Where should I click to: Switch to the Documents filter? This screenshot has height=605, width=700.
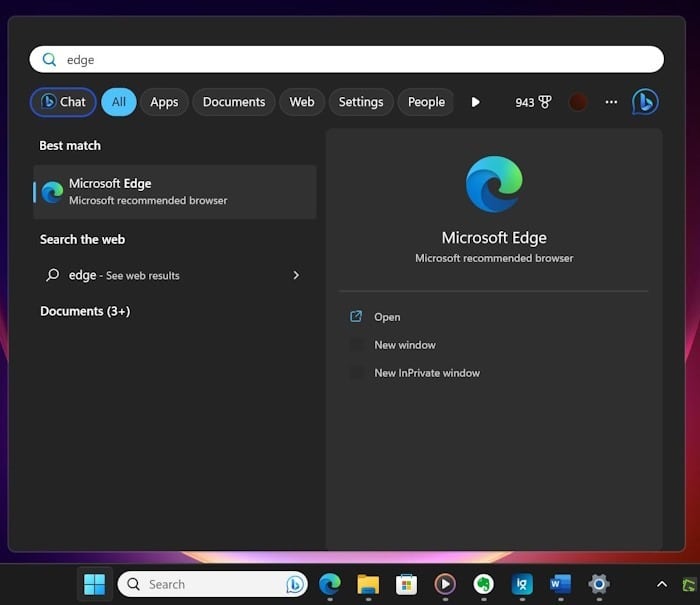(234, 102)
